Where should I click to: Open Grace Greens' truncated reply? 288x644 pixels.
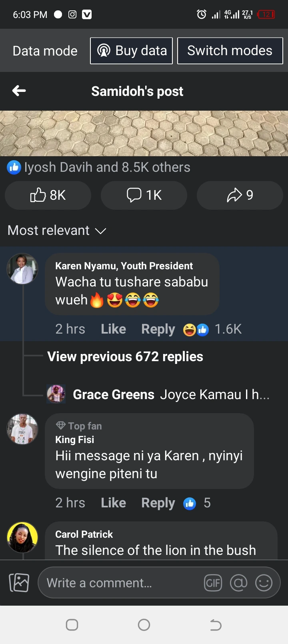click(x=171, y=395)
